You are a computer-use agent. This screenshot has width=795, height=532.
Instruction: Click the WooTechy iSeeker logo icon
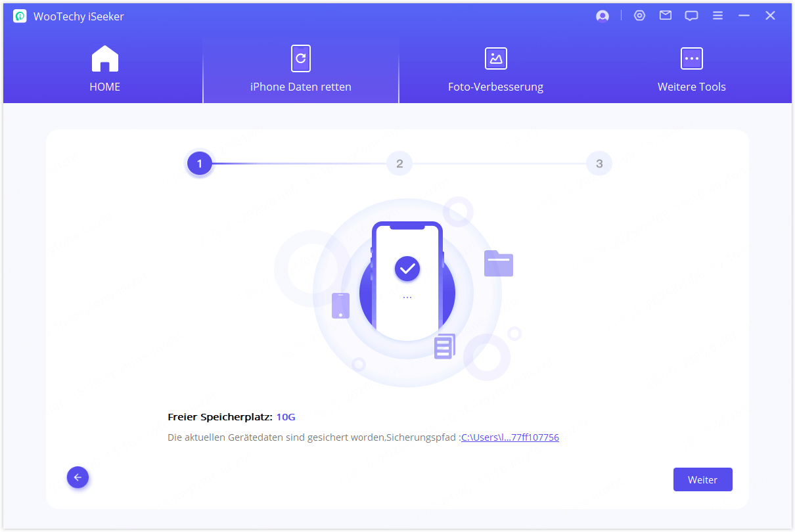pyautogui.click(x=19, y=15)
